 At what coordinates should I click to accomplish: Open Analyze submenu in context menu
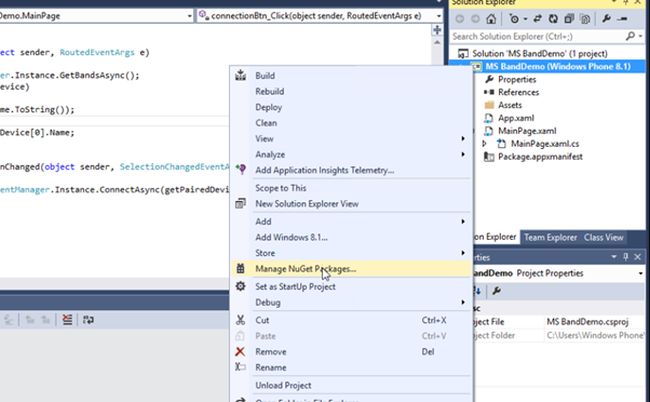click(352, 154)
